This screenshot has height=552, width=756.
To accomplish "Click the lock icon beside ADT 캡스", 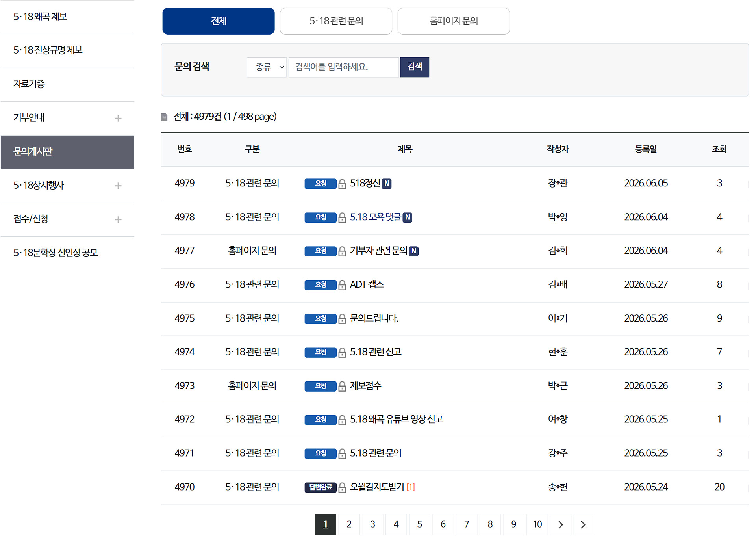I will [x=342, y=285].
